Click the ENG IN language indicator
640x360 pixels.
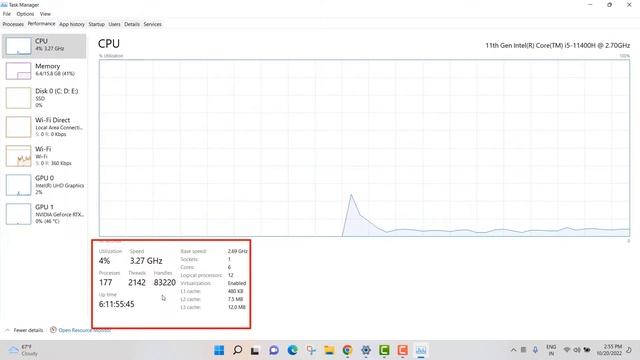551,350
